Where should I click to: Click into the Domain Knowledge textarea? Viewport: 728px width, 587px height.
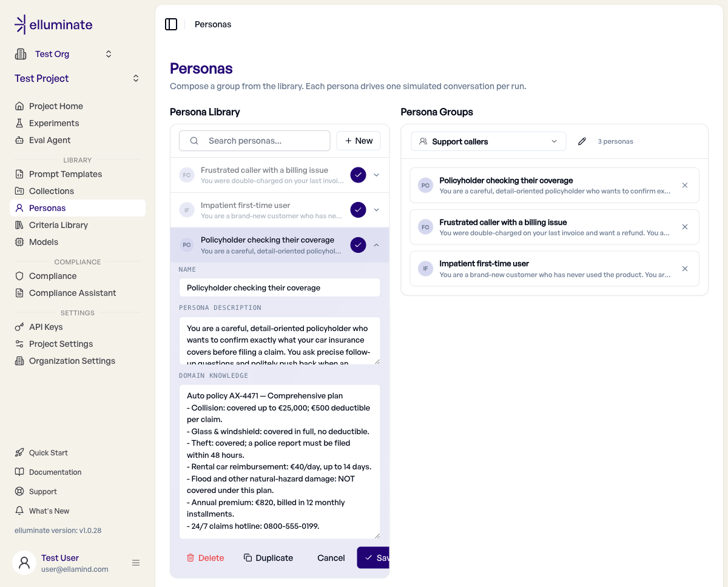click(x=280, y=462)
